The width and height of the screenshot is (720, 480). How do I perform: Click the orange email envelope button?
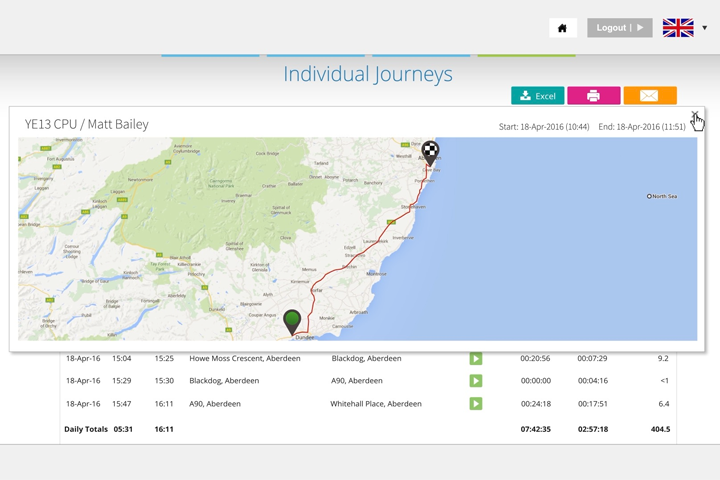[649, 96]
